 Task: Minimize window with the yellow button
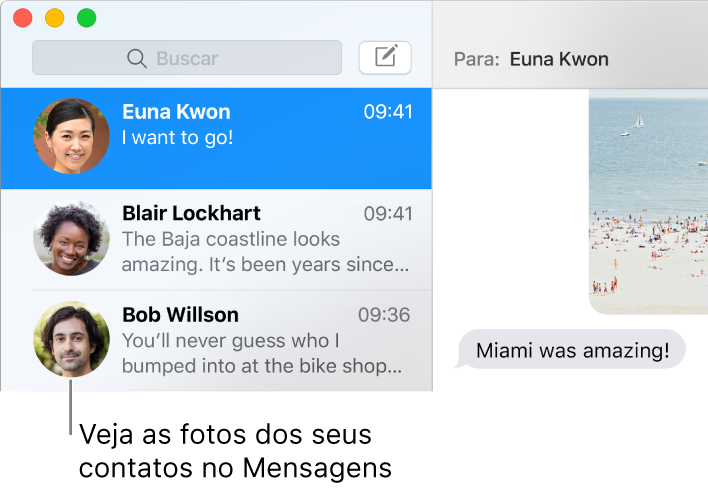(x=55, y=18)
